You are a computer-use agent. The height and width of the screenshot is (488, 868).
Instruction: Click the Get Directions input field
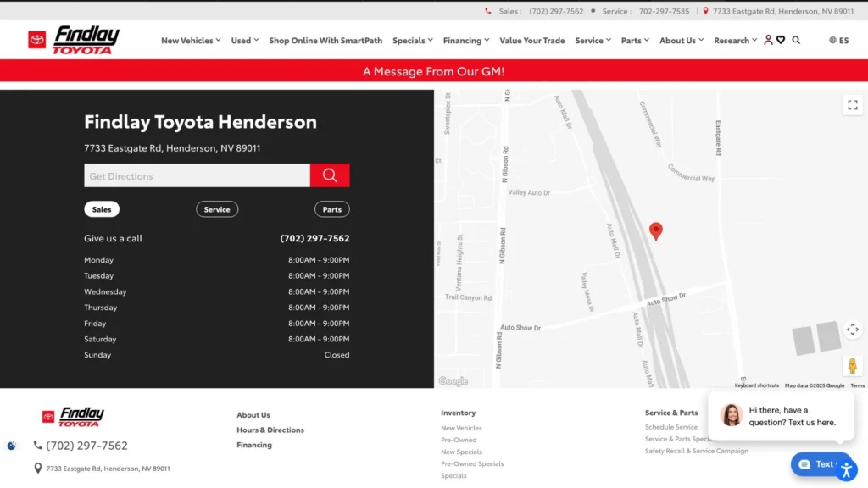pos(197,175)
